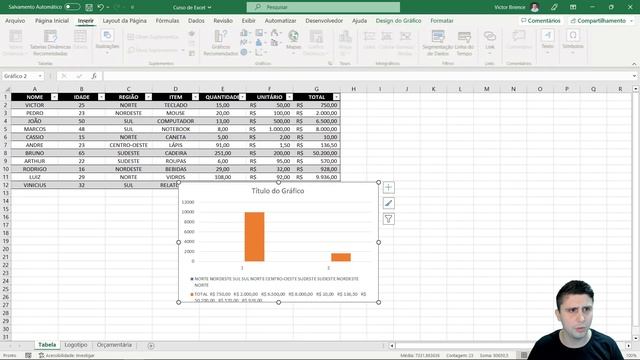
Task: Open the Símbolos group in the ribbon
Action: [573, 42]
